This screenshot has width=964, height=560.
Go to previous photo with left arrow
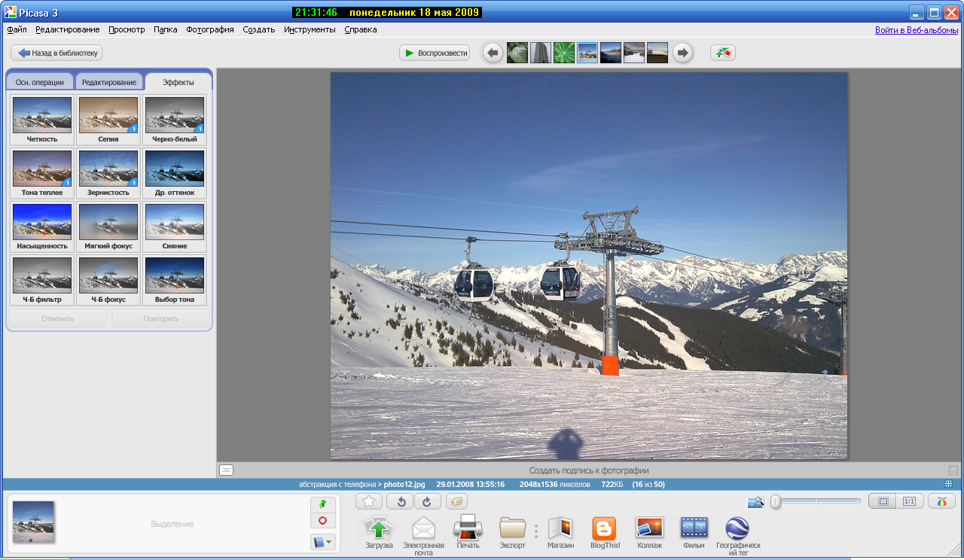point(493,53)
